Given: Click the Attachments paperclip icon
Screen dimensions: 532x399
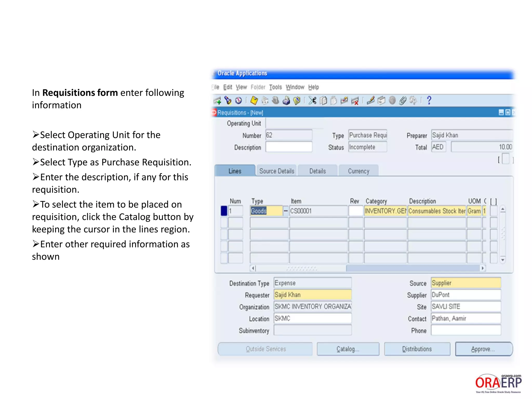Looking at the screenshot, I should coord(403,101).
